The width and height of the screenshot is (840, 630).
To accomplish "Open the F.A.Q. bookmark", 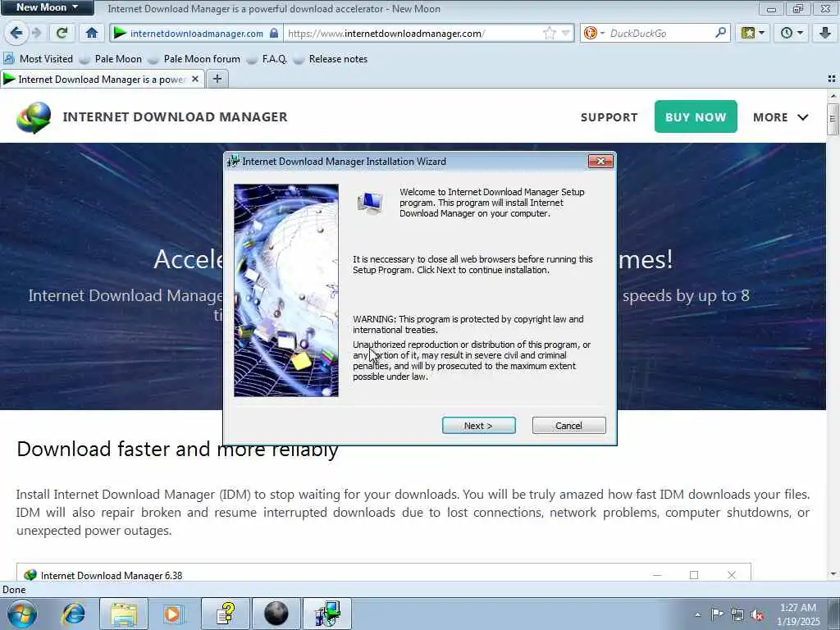I will click(x=267, y=59).
